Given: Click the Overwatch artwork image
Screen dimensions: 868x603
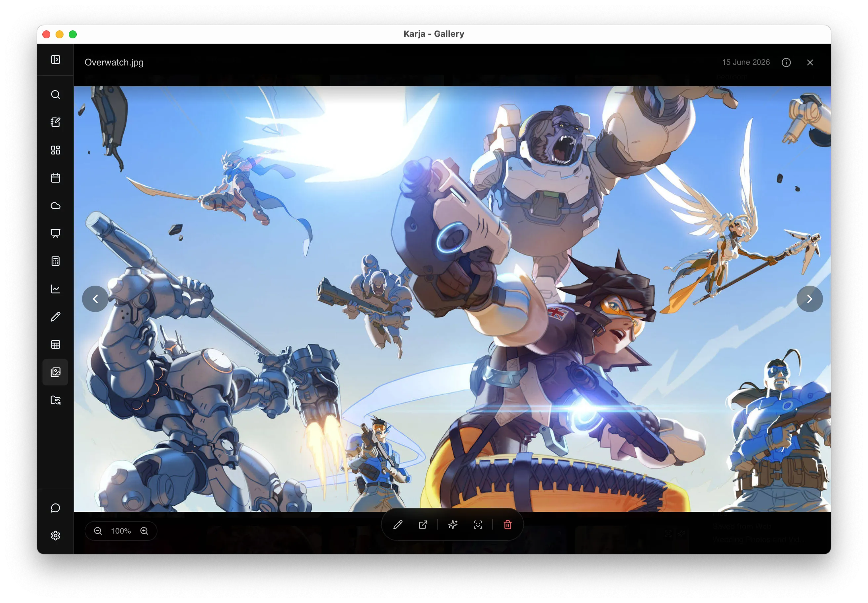Looking at the screenshot, I should point(453,299).
